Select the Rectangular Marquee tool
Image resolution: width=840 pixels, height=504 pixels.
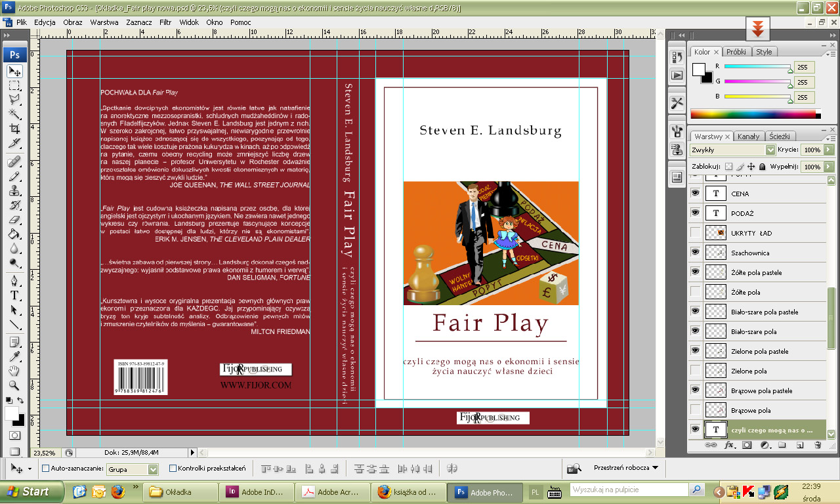14,86
